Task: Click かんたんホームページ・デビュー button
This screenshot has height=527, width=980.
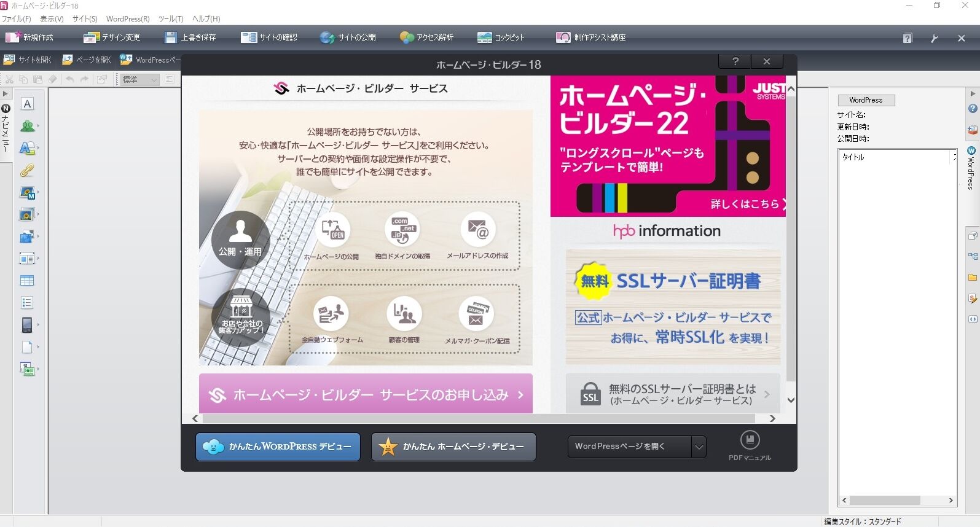Action: 453,447
